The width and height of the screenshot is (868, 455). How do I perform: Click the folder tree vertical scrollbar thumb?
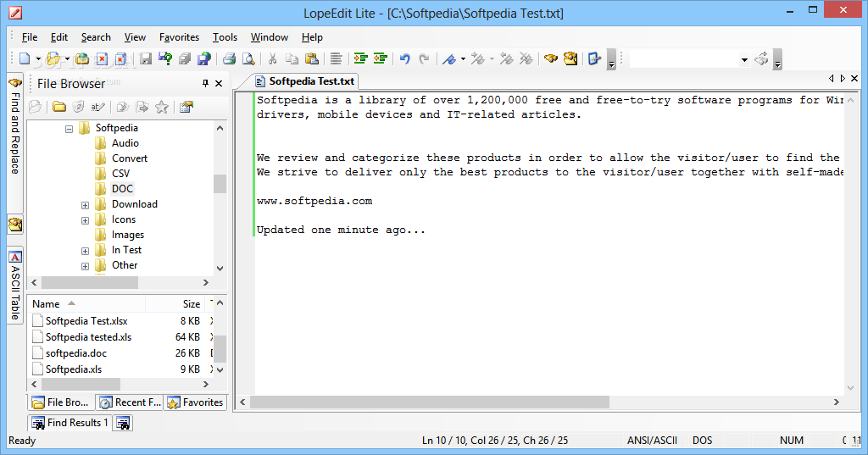[220, 184]
